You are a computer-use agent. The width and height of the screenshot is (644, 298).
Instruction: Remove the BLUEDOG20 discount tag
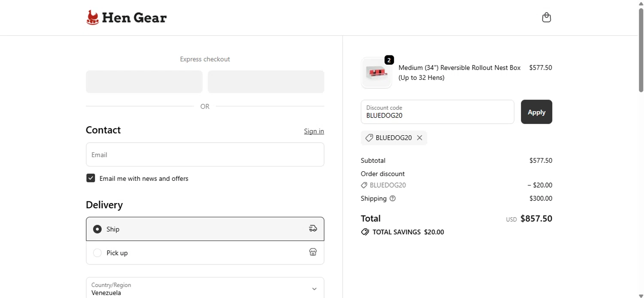419,138
